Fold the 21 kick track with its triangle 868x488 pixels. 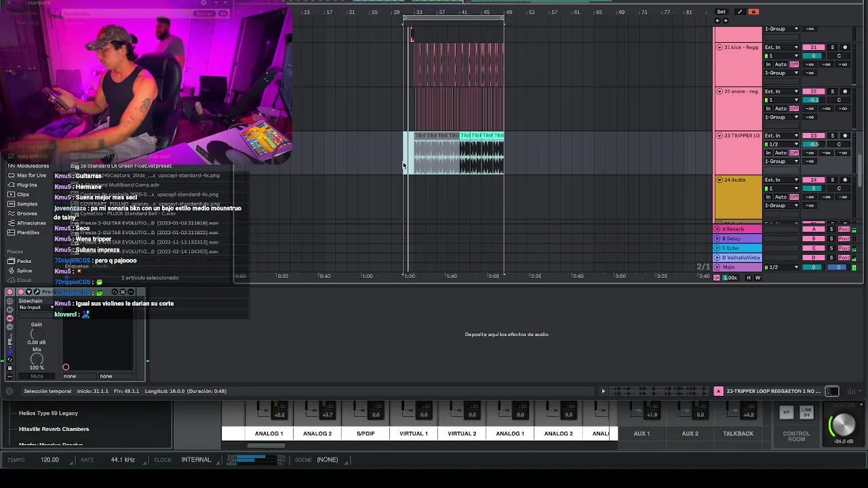(x=719, y=47)
